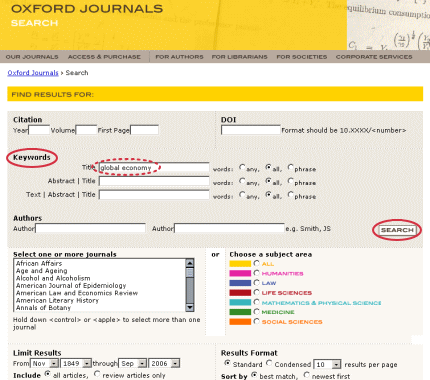Sort by best match radio button
The width and height of the screenshot is (430, 380).
coord(254,375)
